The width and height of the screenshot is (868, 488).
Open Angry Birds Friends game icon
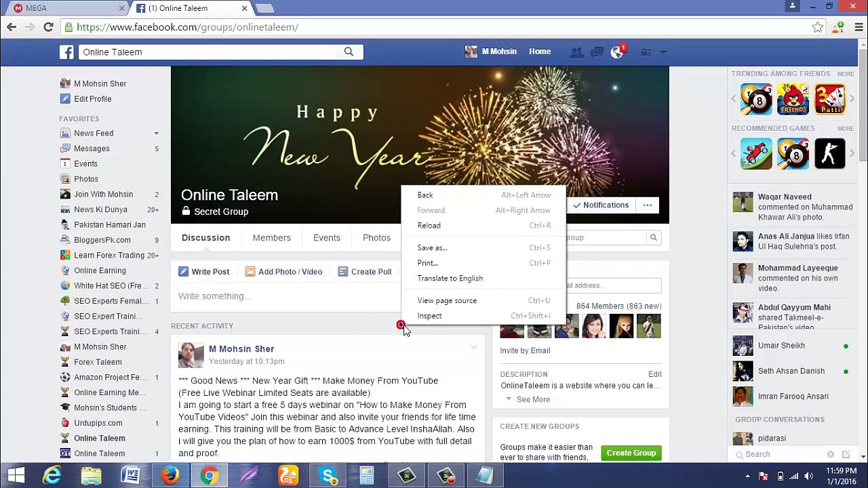pos(793,99)
